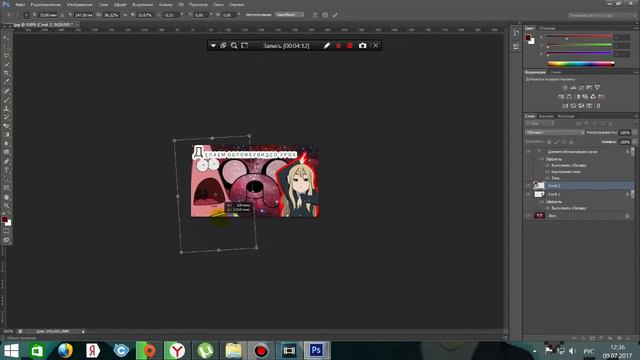Open the layer blend mode dropdown
The image size is (640, 360).
[x=555, y=132]
